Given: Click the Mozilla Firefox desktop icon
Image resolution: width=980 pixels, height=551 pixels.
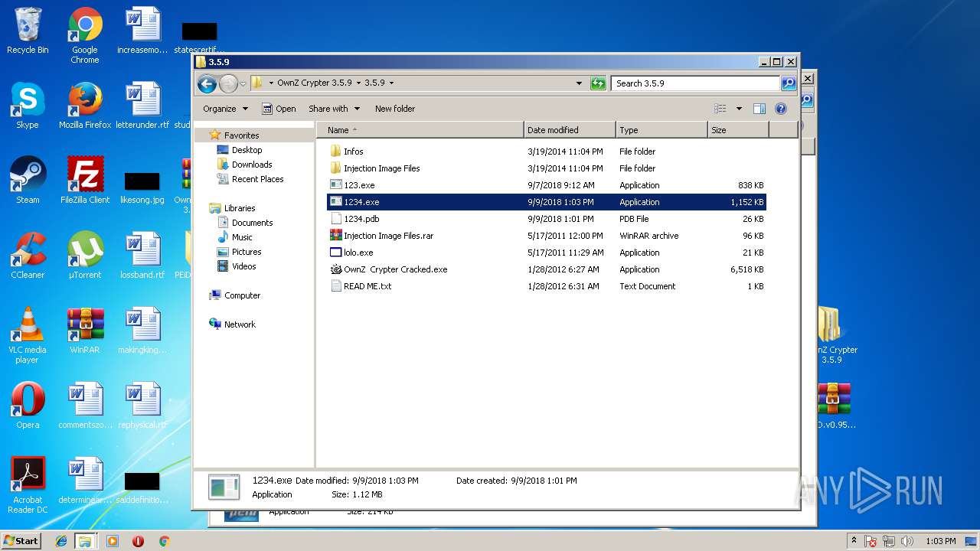Looking at the screenshot, I should click(x=85, y=106).
